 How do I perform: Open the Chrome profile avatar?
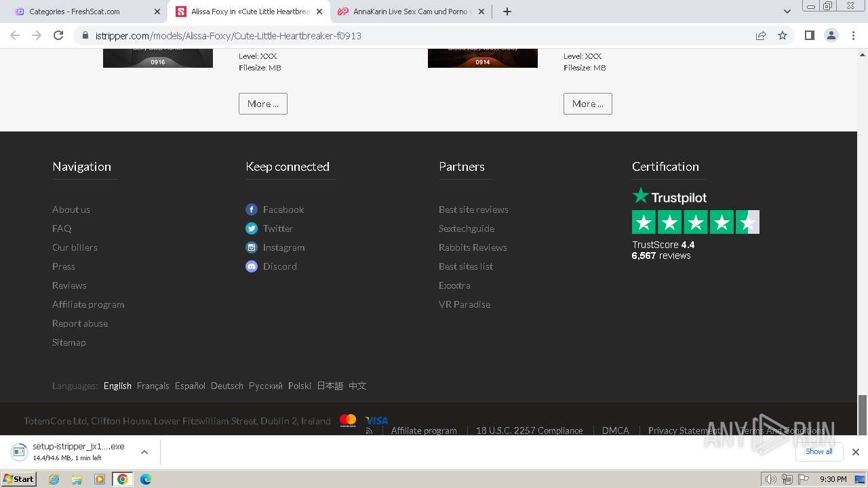[831, 35]
